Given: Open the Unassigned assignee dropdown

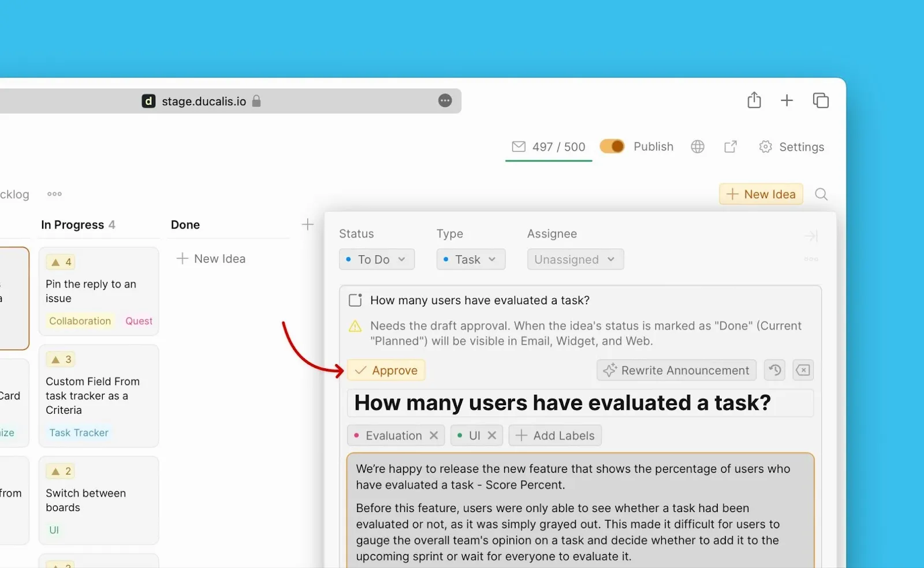Looking at the screenshot, I should coord(575,260).
